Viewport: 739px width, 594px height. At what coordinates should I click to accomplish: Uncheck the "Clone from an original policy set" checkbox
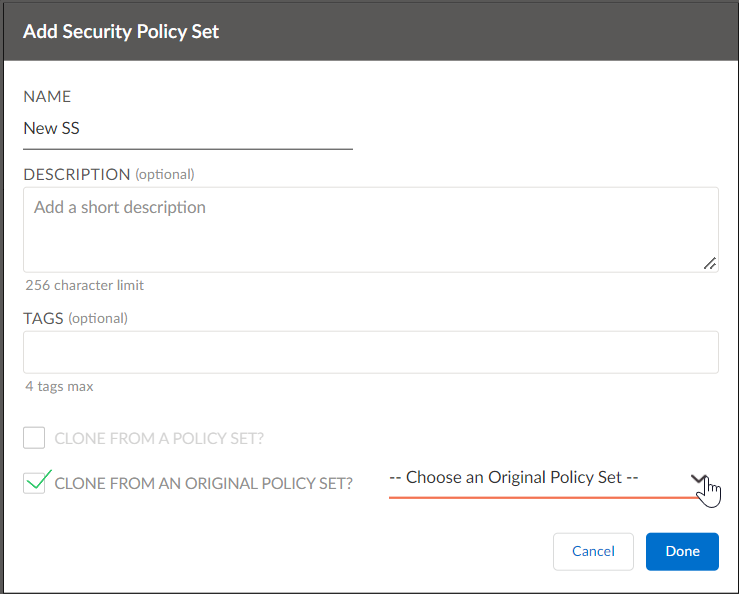(35, 483)
